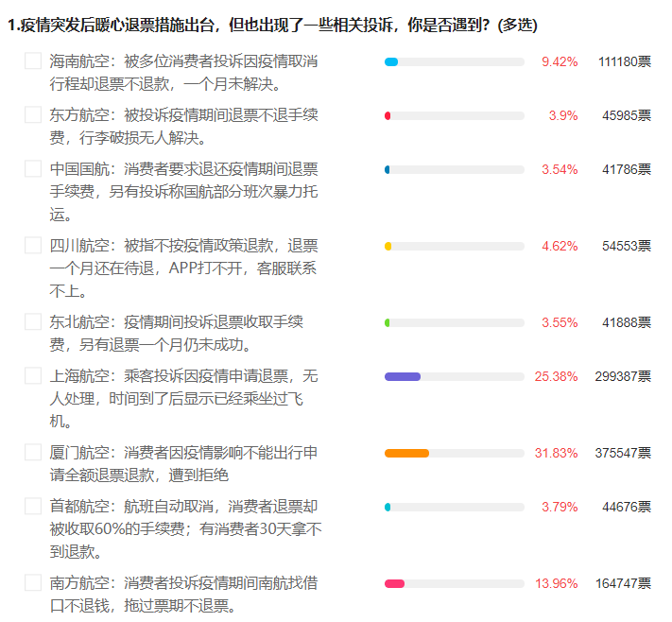Tick the 东方航空 complaint checkbox

(x=33, y=115)
